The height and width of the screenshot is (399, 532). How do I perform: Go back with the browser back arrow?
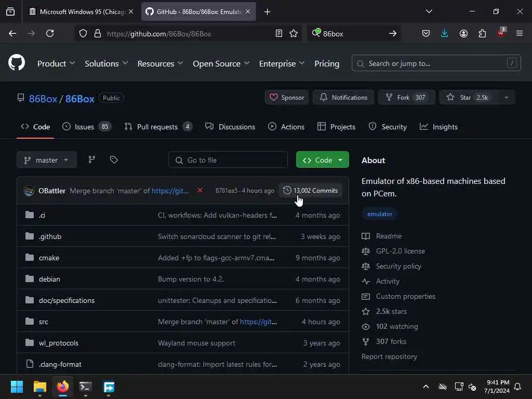(12, 33)
